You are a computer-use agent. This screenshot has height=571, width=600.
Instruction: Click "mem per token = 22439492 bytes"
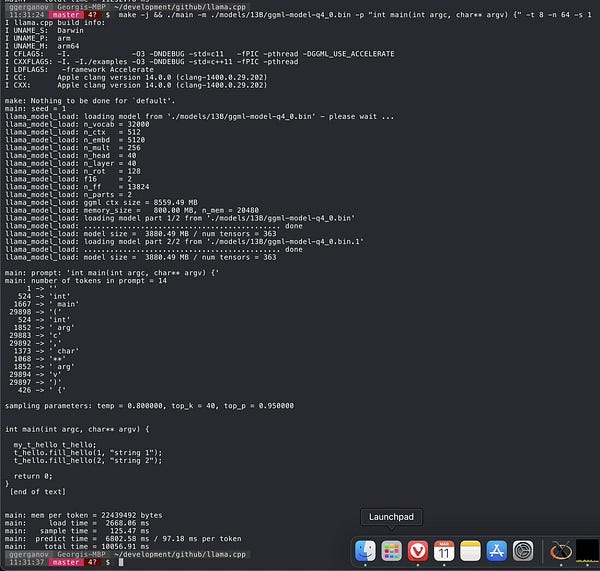coord(97,516)
